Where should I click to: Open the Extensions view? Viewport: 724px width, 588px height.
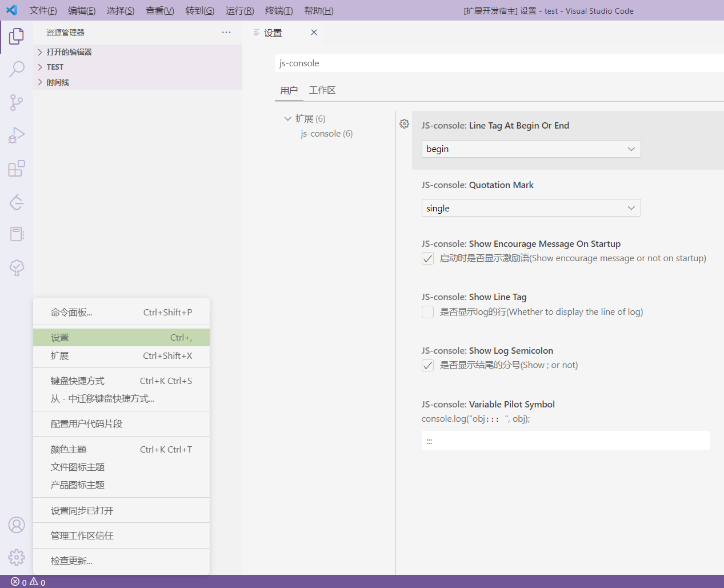[16, 168]
